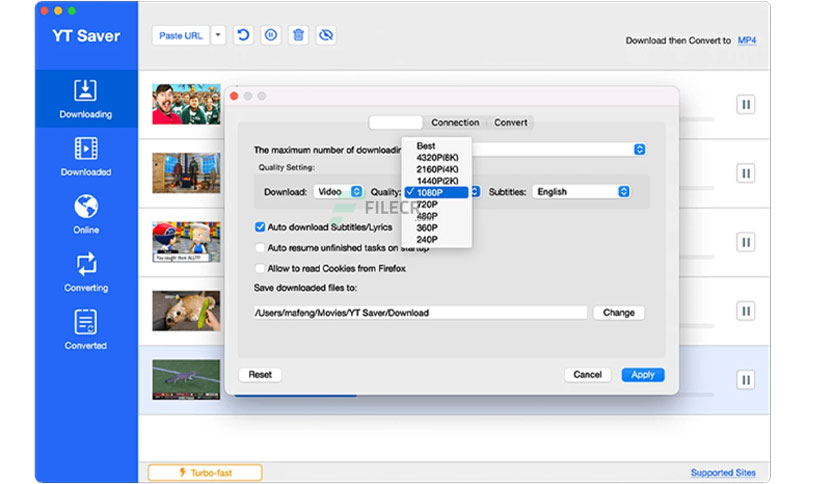Enable Auto resume unfinished tasks checkbox
Image resolution: width=836 pixels, height=484 pixels.
tap(260, 248)
